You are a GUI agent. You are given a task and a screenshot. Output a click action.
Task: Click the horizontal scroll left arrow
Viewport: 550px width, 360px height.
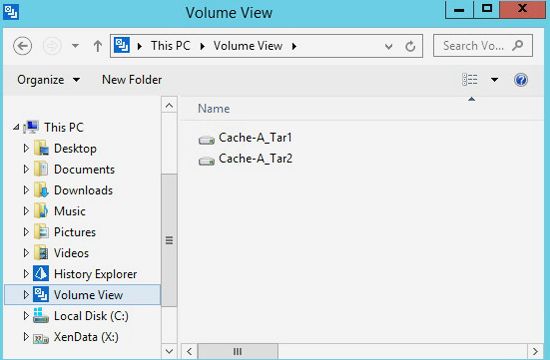coord(189,351)
